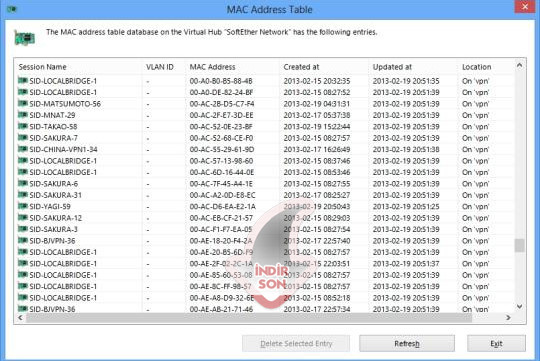The image size is (540, 361).
Task: Click the SID-YAGI-59 session name text
Action: (x=50, y=206)
